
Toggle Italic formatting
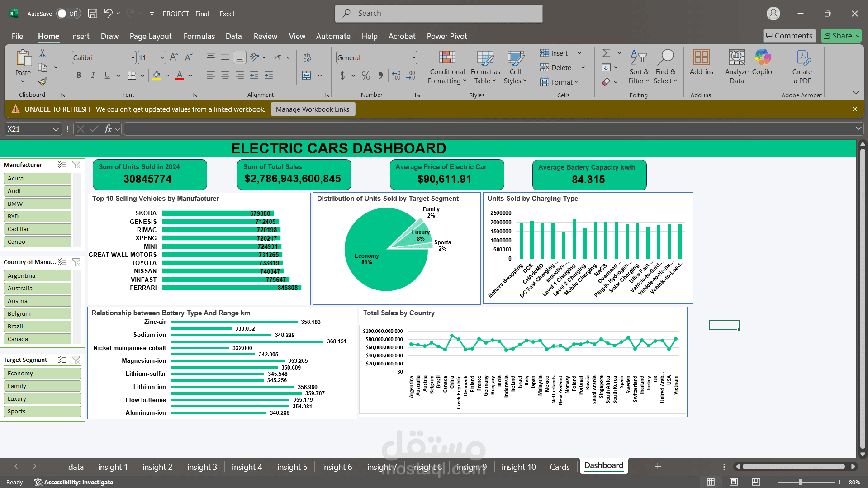click(93, 76)
